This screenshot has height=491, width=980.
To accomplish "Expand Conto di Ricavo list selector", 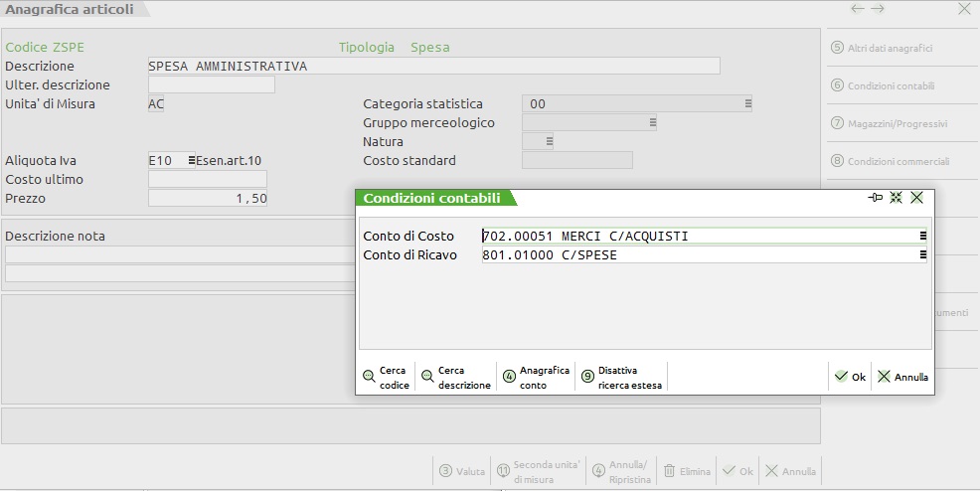I will pos(923,255).
